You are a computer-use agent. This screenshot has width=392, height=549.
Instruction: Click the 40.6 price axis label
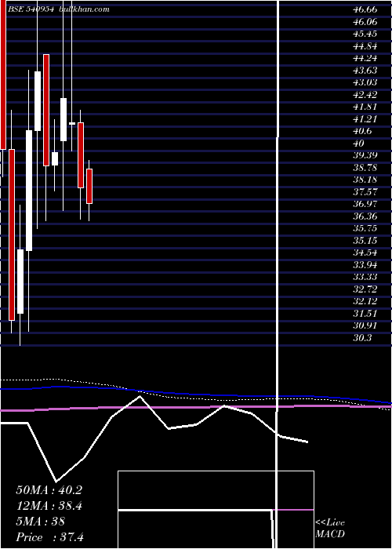(362, 131)
